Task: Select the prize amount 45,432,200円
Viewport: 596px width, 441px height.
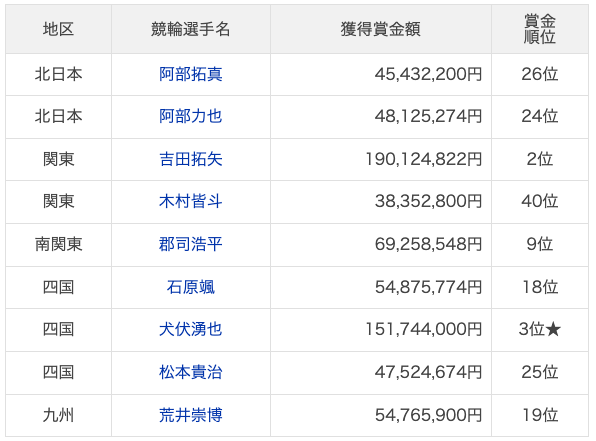Action: coord(428,74)
